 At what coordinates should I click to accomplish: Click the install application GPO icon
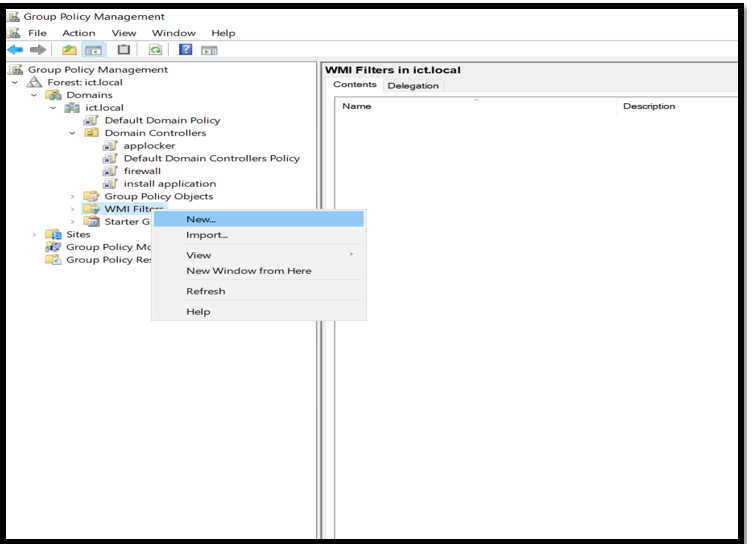(110, 184)
